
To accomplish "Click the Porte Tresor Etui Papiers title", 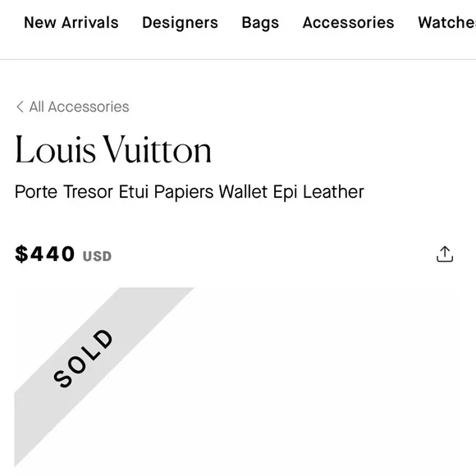I will click(114, 192).
